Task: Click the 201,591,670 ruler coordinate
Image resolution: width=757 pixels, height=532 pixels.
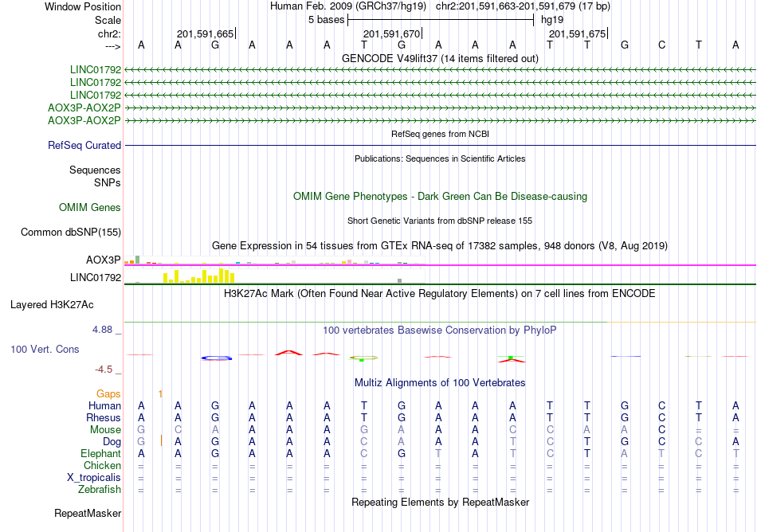Action: 391,33
